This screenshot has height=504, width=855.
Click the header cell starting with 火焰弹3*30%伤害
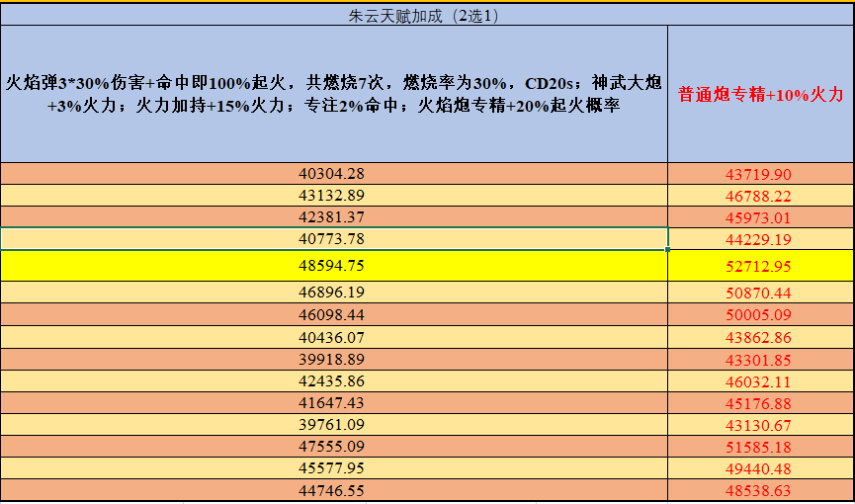334,94
